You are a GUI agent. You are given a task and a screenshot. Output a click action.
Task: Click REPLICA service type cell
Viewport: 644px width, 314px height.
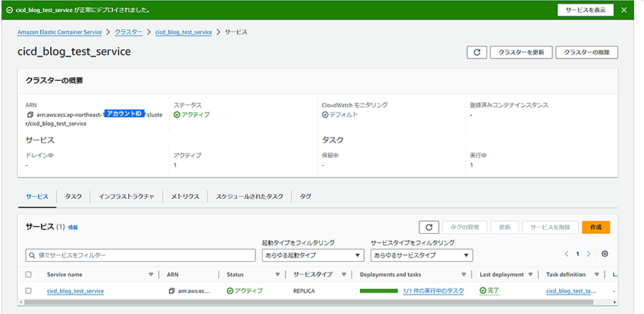point(304,291)
